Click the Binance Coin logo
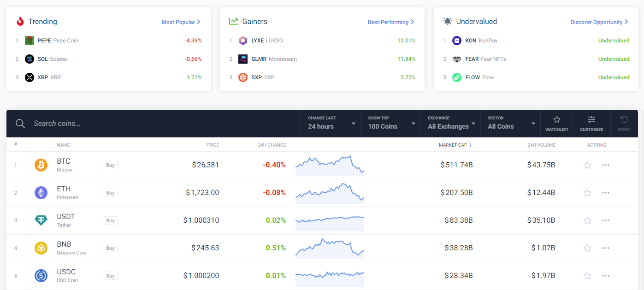The height and width of the screenshot is (290, 644). point(41,248)
